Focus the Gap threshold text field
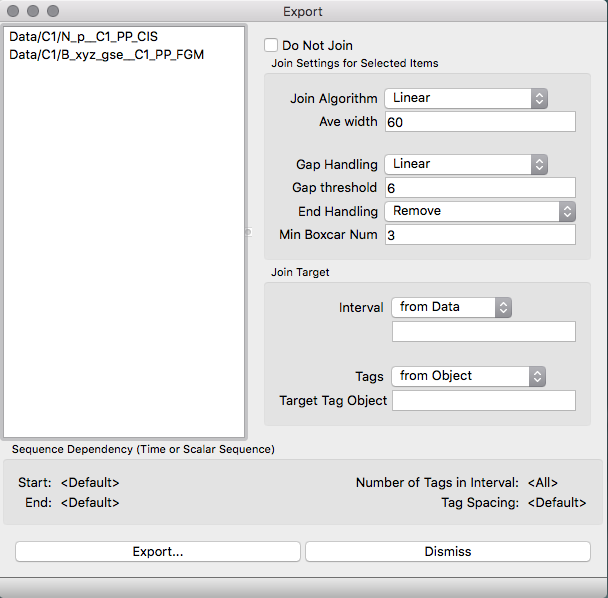Viewport: 608px width, 598px height. coord(480,188)
